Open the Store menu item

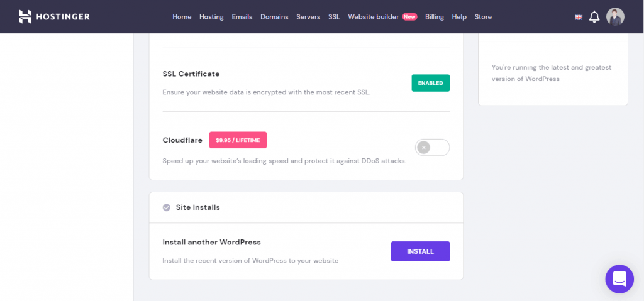tap(483, 17)
